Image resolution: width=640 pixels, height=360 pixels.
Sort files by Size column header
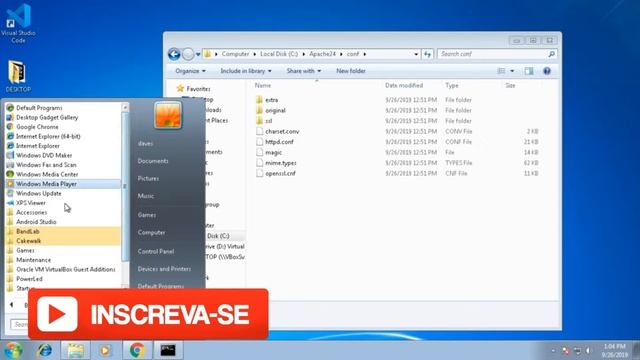(x=510, y=85)
